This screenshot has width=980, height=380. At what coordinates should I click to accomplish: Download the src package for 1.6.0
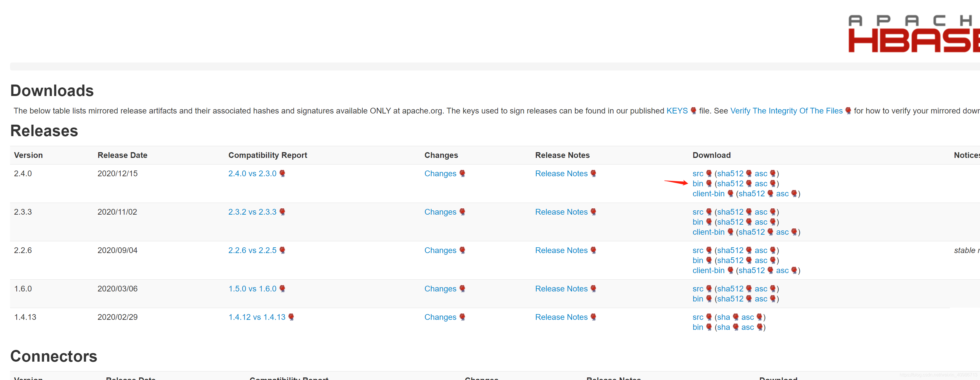[698, 289]
